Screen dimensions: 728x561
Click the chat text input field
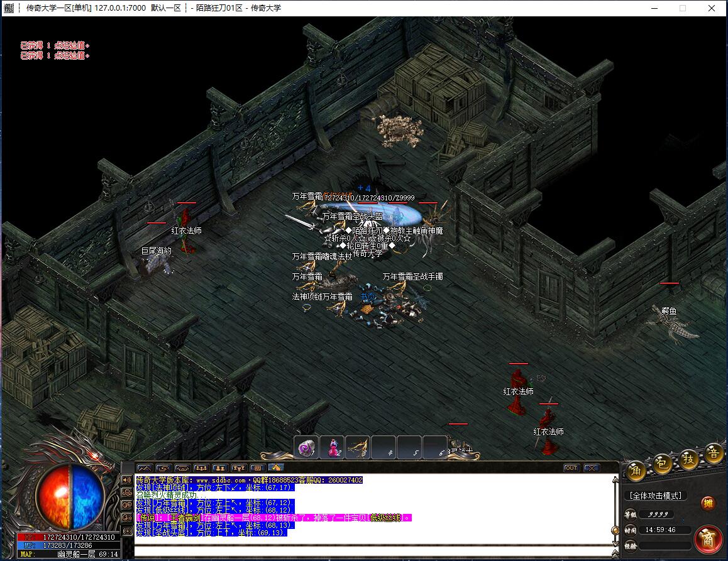(373, 551)
